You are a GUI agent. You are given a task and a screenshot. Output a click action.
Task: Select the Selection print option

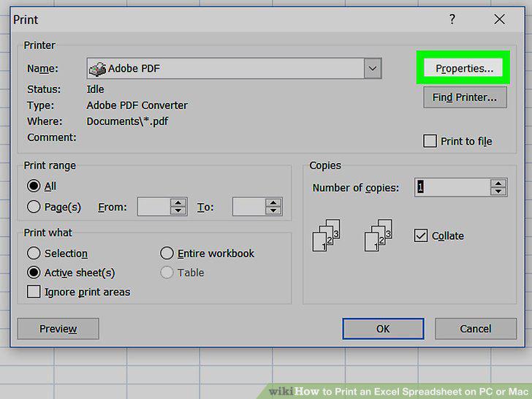tap(34, 253)
